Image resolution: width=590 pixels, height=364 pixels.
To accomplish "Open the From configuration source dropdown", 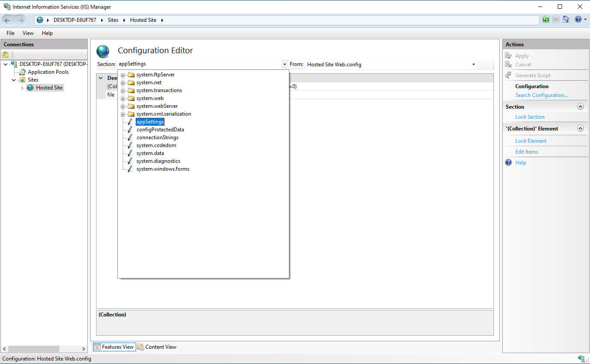I will [473, 64].
